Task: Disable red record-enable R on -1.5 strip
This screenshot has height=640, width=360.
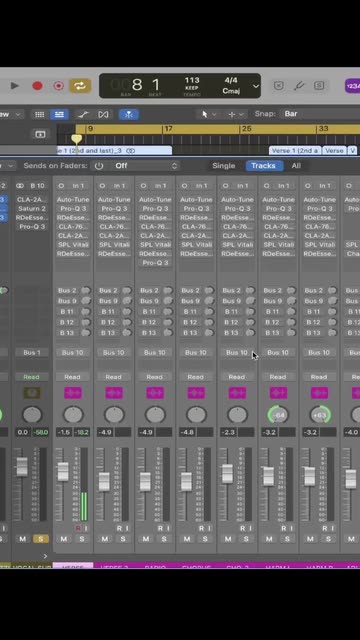Action: point(78,528)
